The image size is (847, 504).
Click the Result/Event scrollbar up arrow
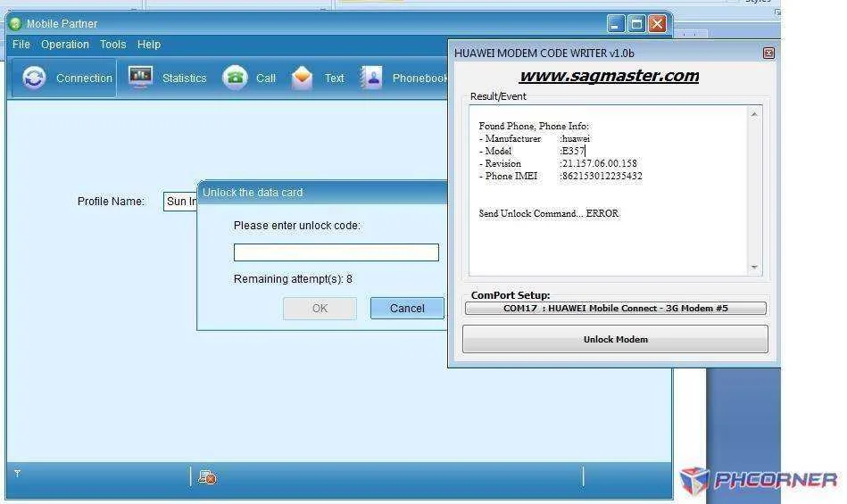(x=754, y=114)
